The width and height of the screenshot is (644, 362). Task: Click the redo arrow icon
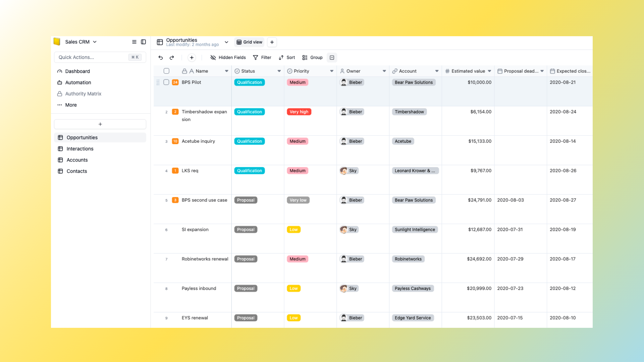pyautogui.click(x=172, y=58)
